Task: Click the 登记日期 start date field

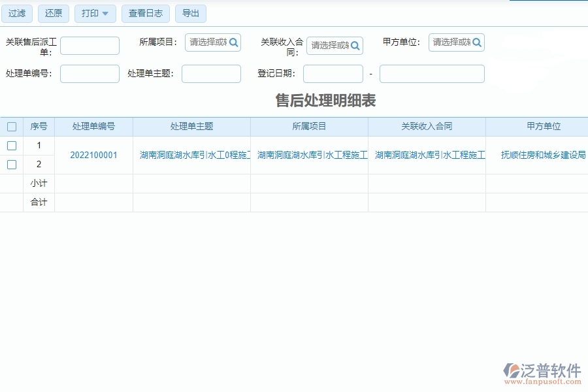Action: (333, 73)
